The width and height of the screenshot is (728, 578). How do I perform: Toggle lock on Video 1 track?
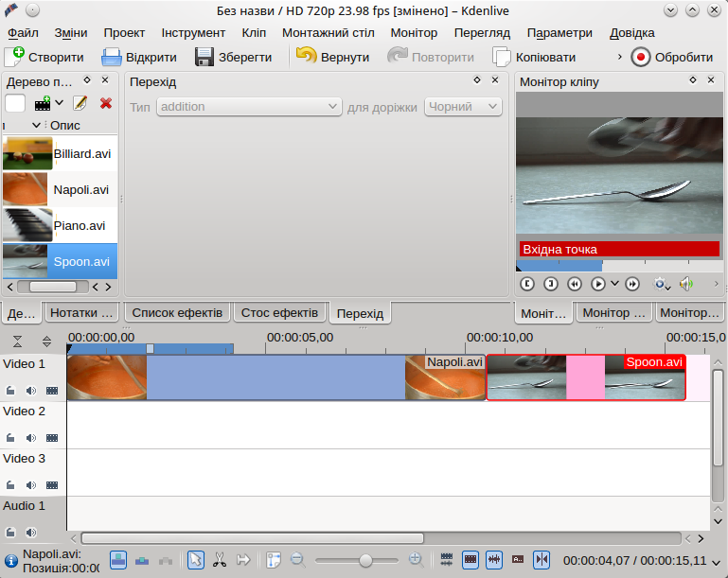(10, 390)
